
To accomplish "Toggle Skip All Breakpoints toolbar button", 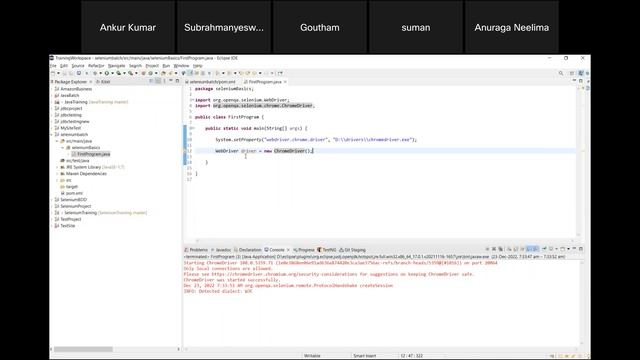I will pyautogui.click(x=87, y=73).
